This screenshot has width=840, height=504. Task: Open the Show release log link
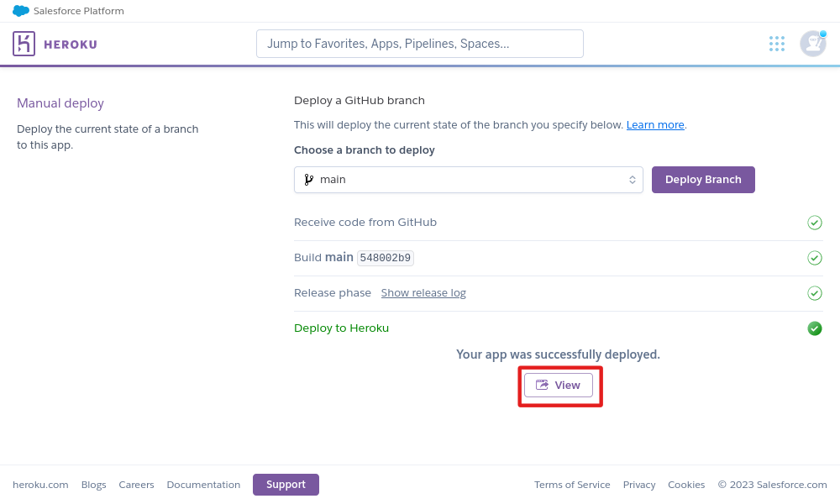tap(423, 293)
